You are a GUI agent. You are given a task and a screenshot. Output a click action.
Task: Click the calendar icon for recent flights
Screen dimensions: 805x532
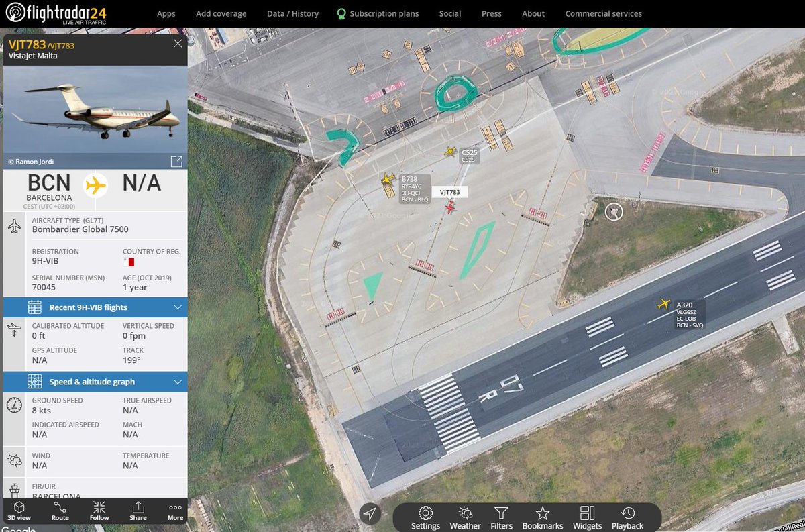35,307
